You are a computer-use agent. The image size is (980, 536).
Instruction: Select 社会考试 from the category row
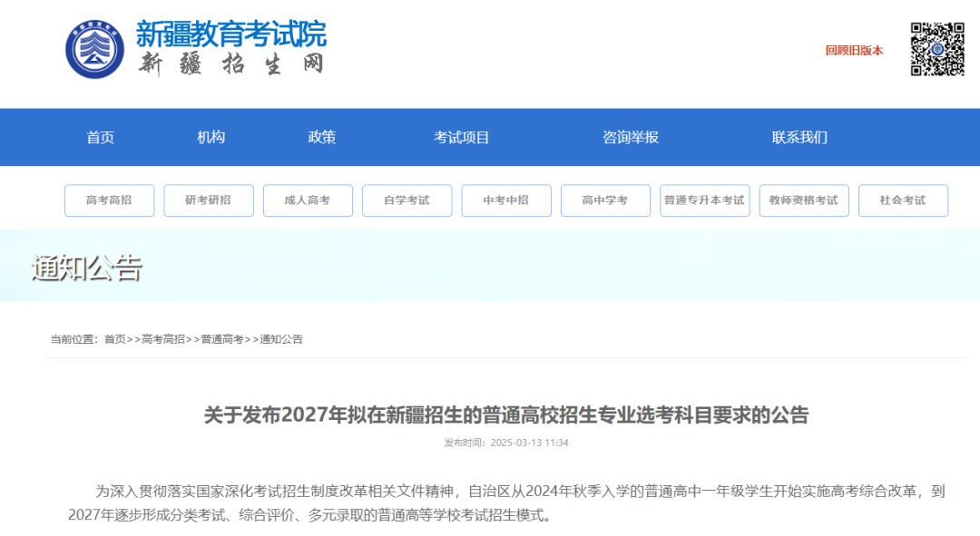[x=903, y=200]
